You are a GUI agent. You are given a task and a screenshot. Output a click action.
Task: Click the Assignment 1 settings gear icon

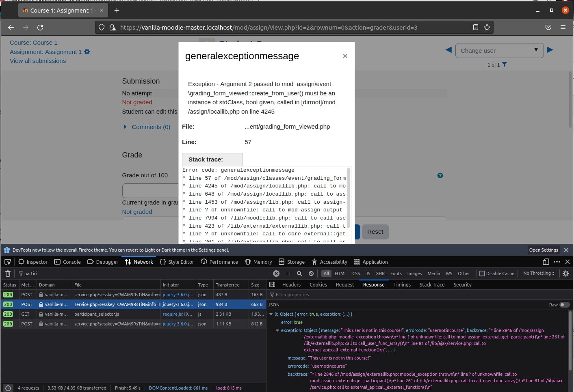(87, 52)
